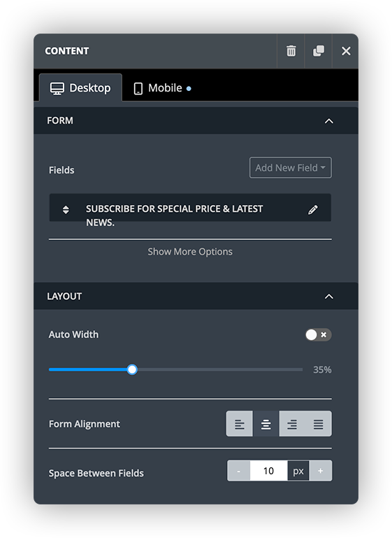Toggle the Auto Width switch

319,335
